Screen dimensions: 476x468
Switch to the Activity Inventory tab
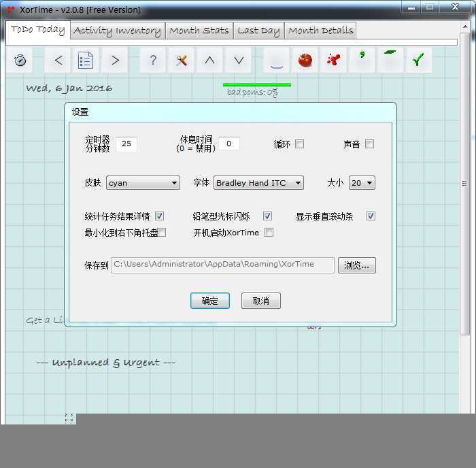[x=118, y=31]
